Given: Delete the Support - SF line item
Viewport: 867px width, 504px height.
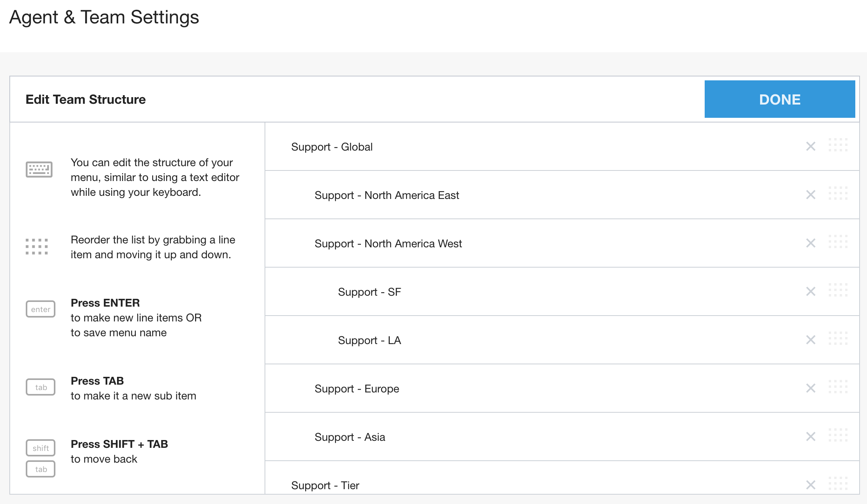Looking at the screenshot, I should (810, 291).
